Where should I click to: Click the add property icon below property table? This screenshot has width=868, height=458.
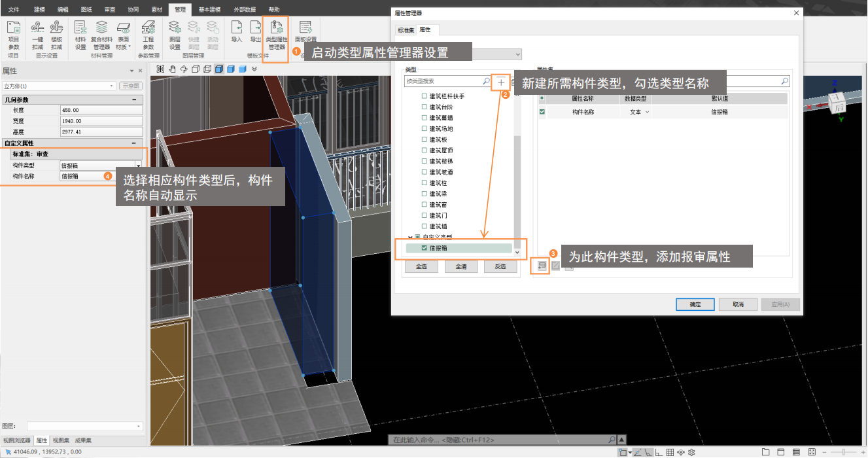(x=541, y=266)
